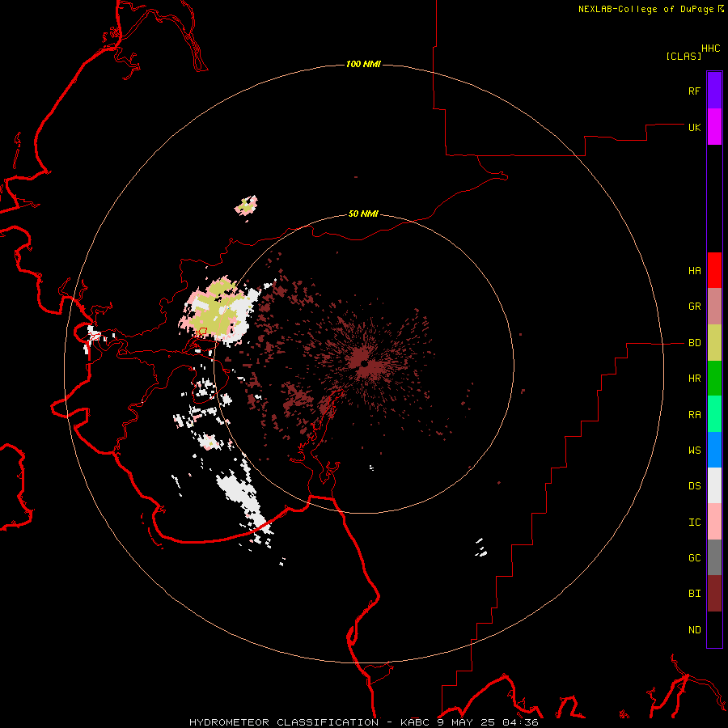Click the IC legend label

tap(694, 522)
